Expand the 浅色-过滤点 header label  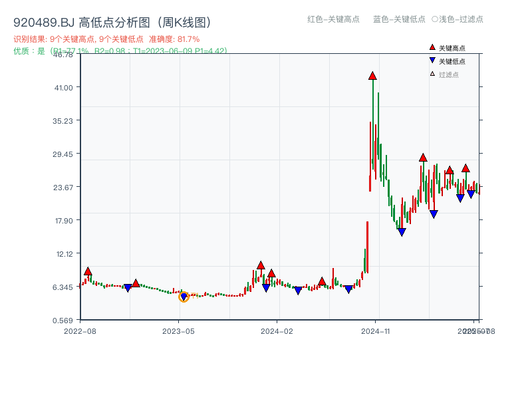click(x=459, y=19)
